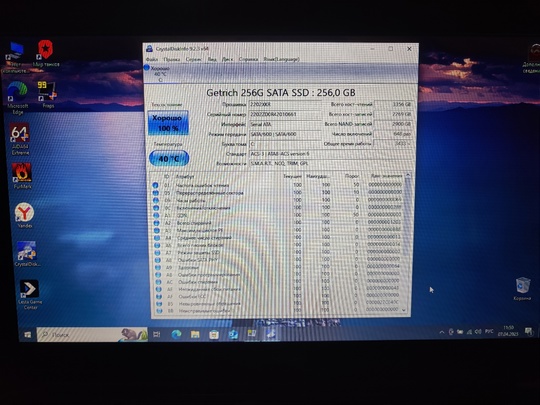Click the SATA/600 transfer mode field
Screen dimensions: 540x405
[285, 134]
